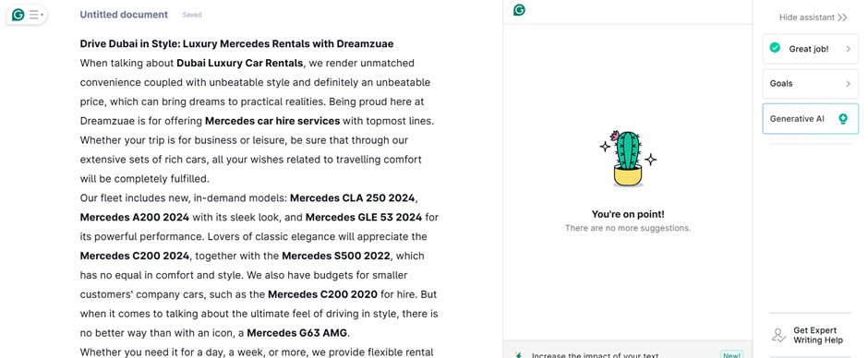868x358 pixels.
Task: Click bold text Mercedes GLE 53 2024
Action: click(x=364, y=217)
